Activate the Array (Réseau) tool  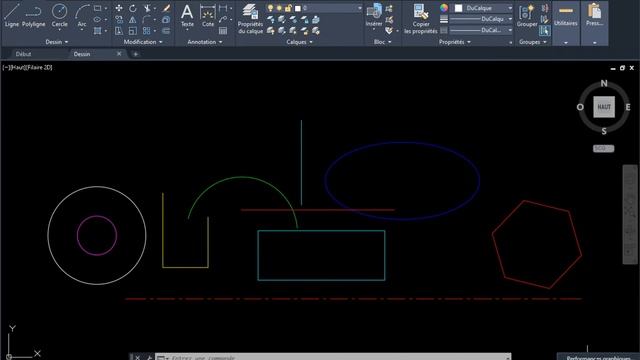[147, 31]
